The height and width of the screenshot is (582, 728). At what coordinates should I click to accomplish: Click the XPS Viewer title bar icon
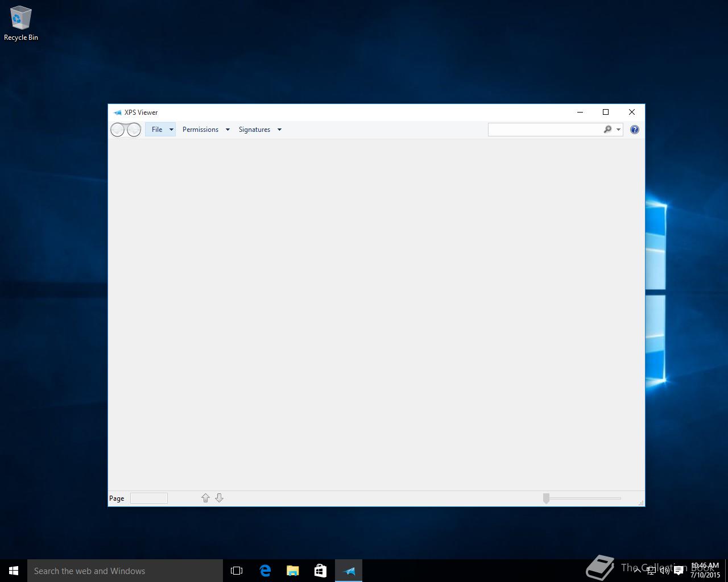point(117,113)
